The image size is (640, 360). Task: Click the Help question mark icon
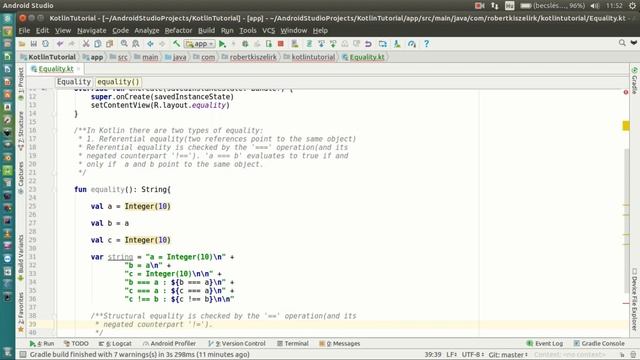426,44
